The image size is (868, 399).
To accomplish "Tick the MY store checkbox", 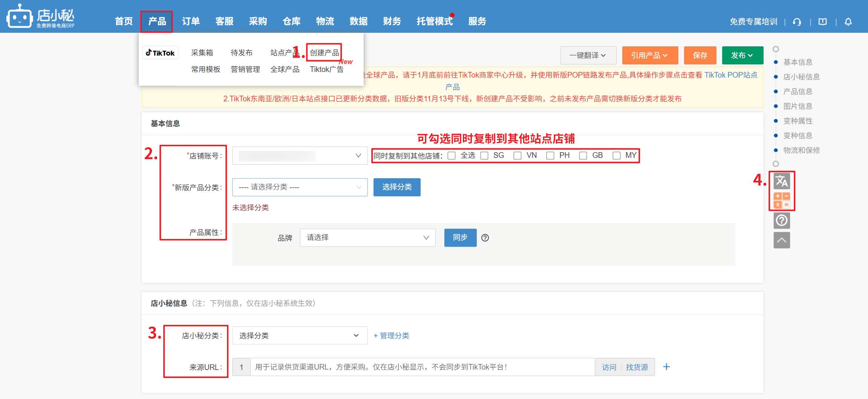I will pyautogui.click(x=617, y=156).
